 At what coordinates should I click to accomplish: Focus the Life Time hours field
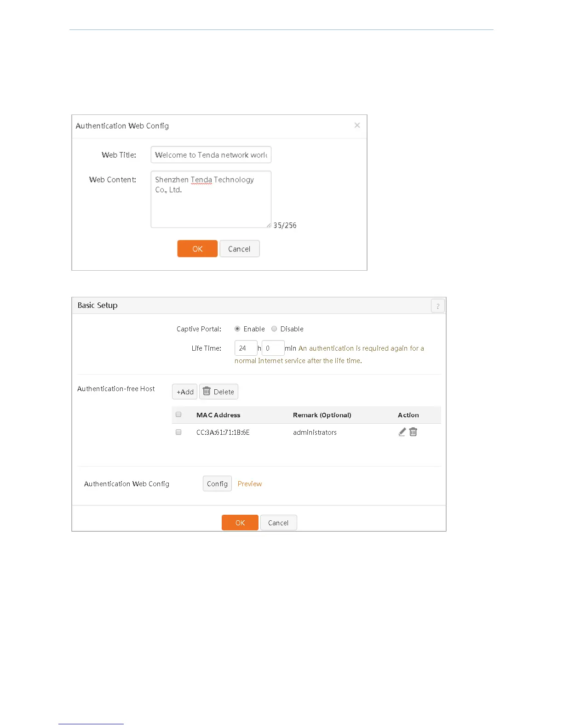246,348
